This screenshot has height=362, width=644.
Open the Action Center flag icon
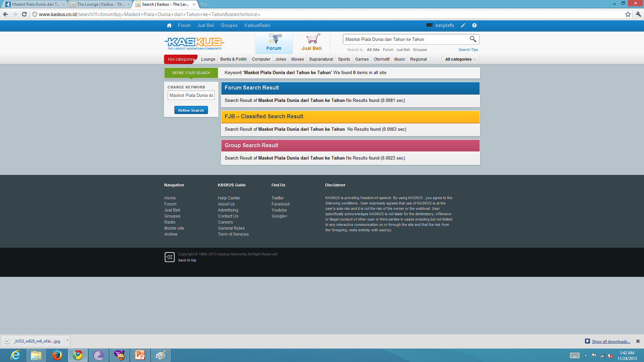tap(594, 355)
